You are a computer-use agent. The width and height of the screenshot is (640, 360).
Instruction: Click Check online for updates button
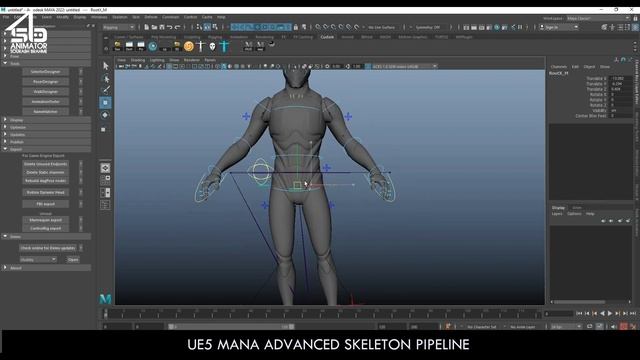coord(48,248)
